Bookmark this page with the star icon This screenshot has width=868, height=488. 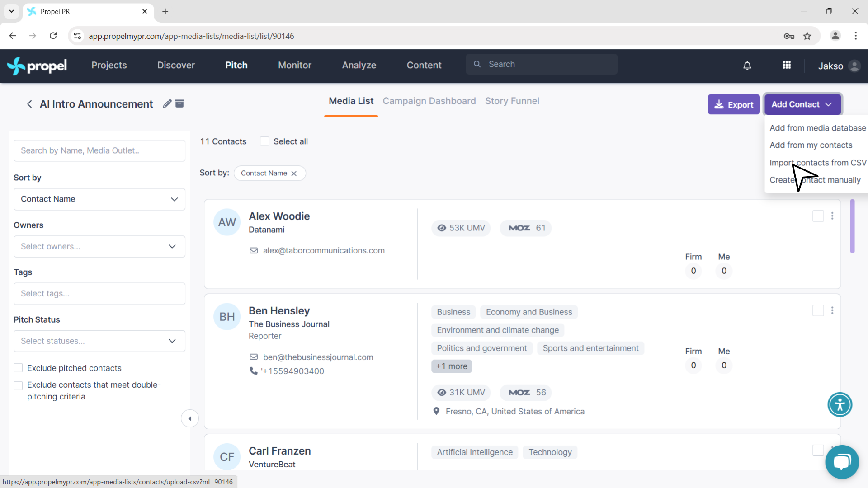coord(807,36)
